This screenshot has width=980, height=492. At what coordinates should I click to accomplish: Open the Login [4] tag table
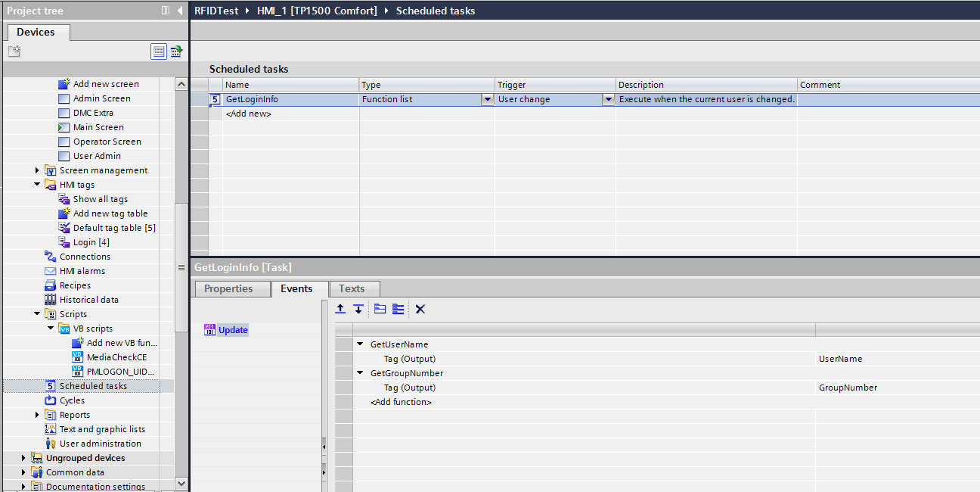[91, 242]
